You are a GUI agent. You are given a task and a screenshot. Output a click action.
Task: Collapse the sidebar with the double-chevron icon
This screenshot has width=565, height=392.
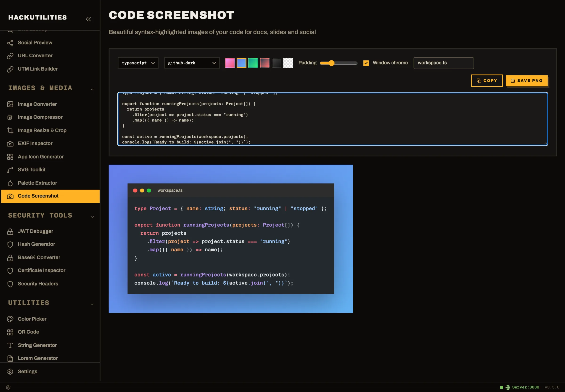89,19
